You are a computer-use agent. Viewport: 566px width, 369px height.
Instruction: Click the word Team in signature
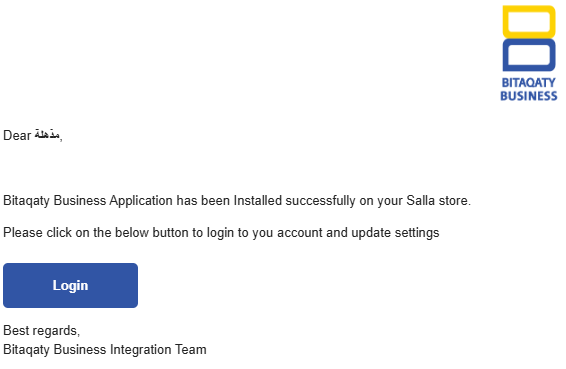[x=191, y=350]
